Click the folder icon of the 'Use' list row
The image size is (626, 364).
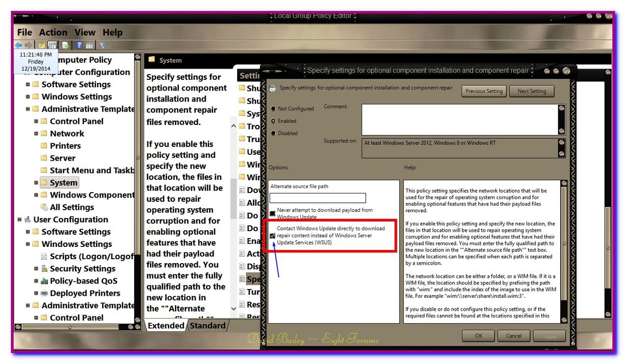click(x=242, y=151)
